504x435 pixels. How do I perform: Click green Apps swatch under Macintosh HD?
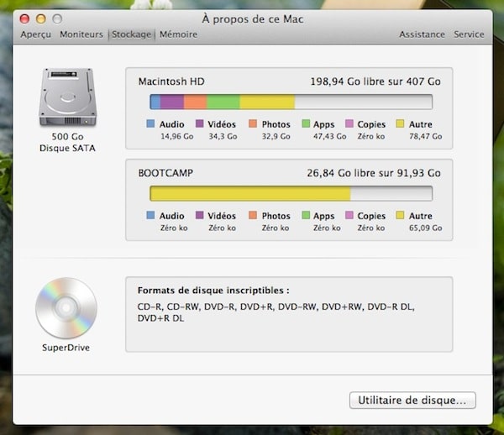pos(306,123)
